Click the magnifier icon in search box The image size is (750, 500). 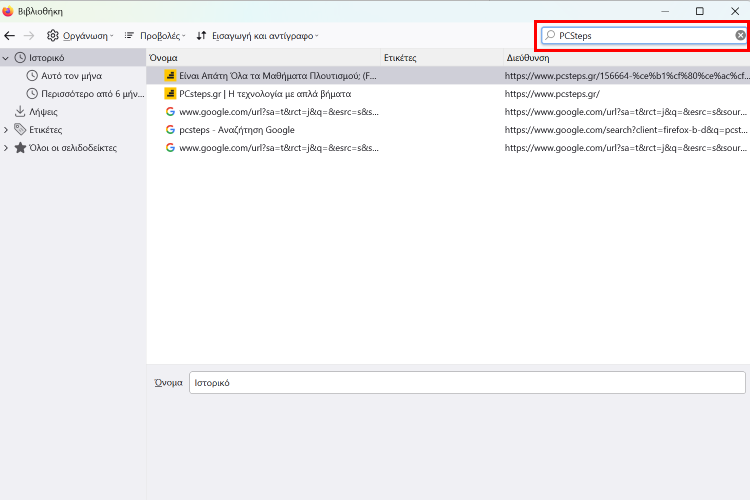coord(550,35)
